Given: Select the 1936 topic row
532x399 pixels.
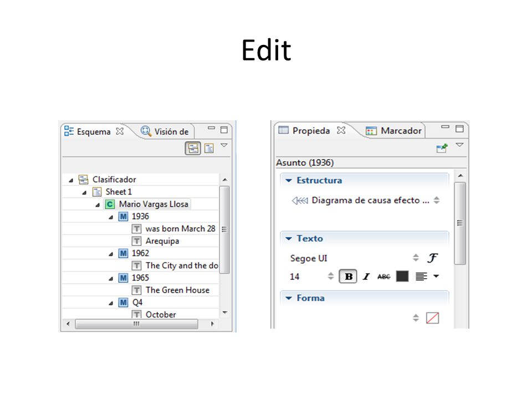Looking at the screenshot, I should 140,217.
